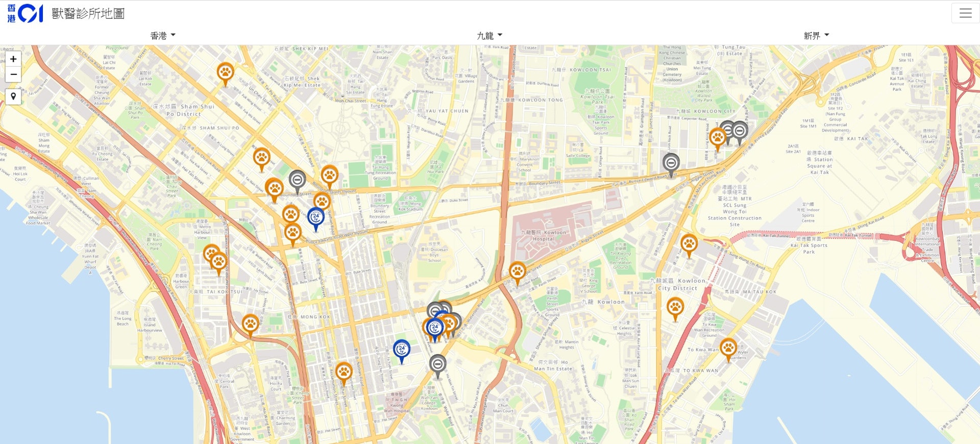Click the 獸醫診所地圖 page title
Image resolution: width=980 pixels, height=444 pixels.
[88, 14]
